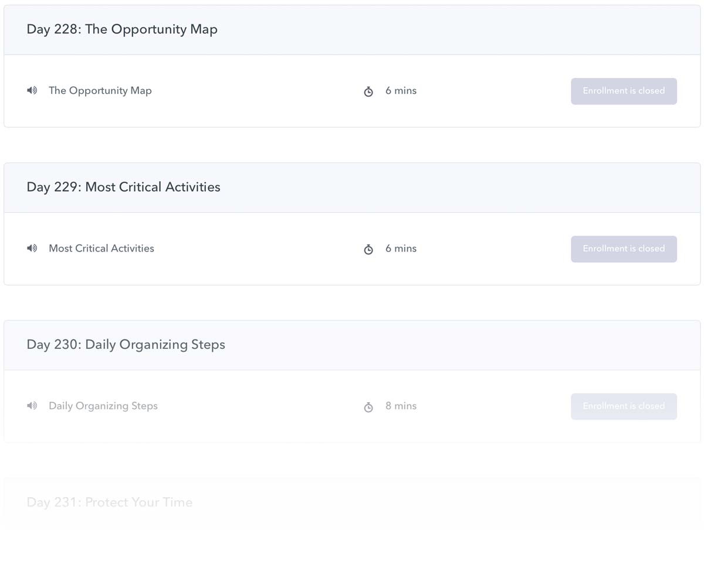Click the 8 mins duration label
This screenshot has width=704, height=588.
tap(401, 406)
